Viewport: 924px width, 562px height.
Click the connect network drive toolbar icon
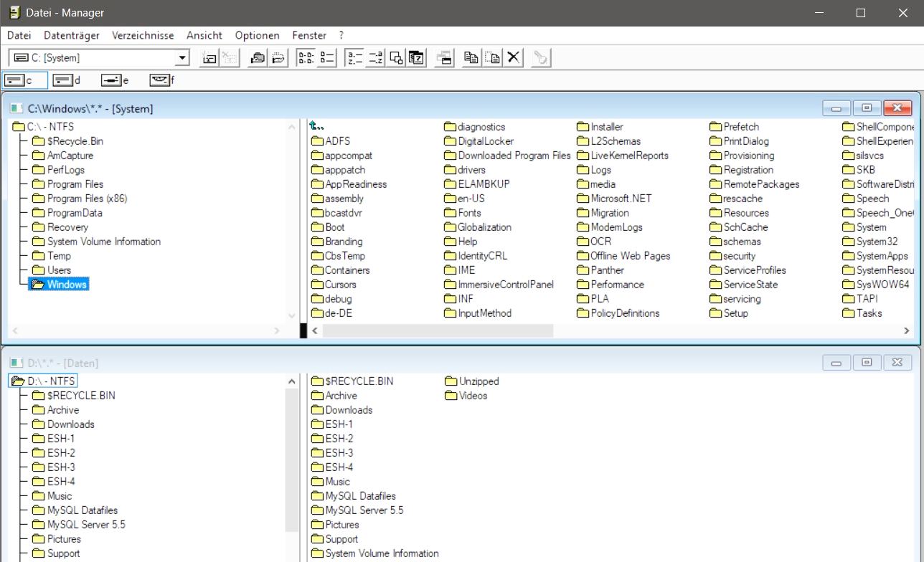tap(209, 58)
